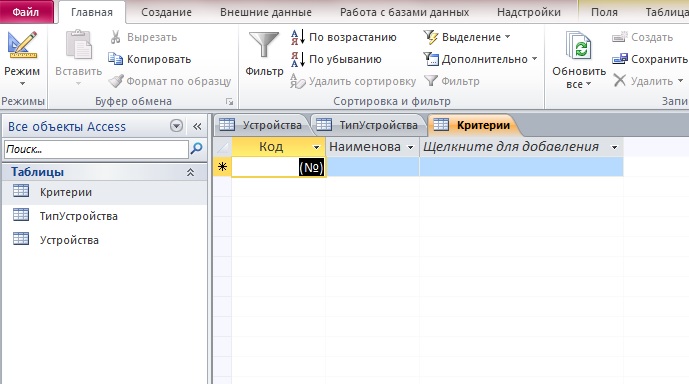Switch to the Создание tab
The image size is (689, 384).
click(166, 12)
